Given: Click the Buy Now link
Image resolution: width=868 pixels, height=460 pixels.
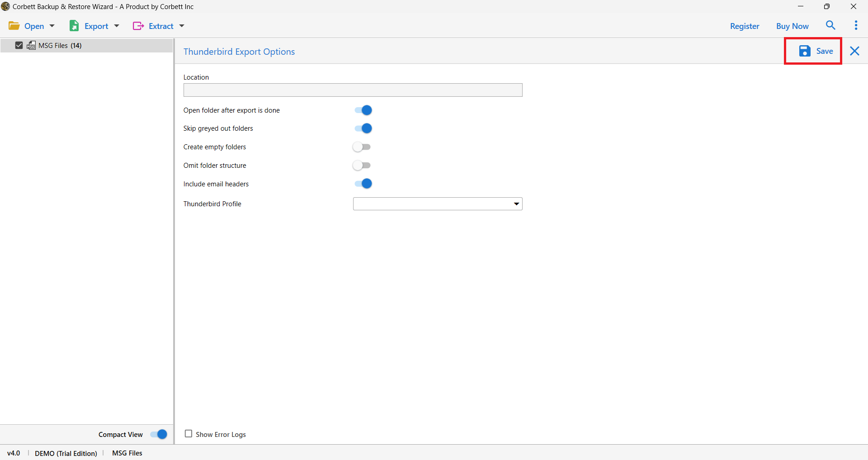Looking at the screenshot, I should 793,26.
